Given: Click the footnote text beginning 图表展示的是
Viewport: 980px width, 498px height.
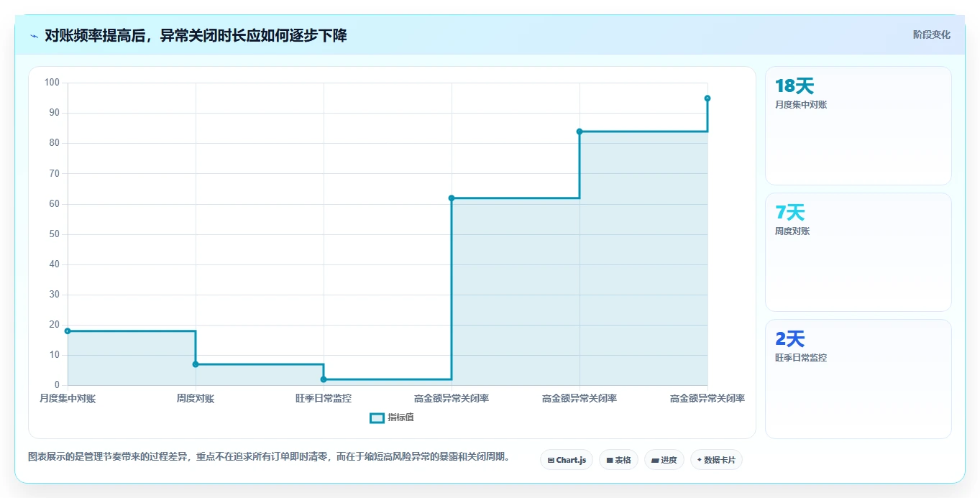Looking at the screenshot, I should tap(269, 456).
